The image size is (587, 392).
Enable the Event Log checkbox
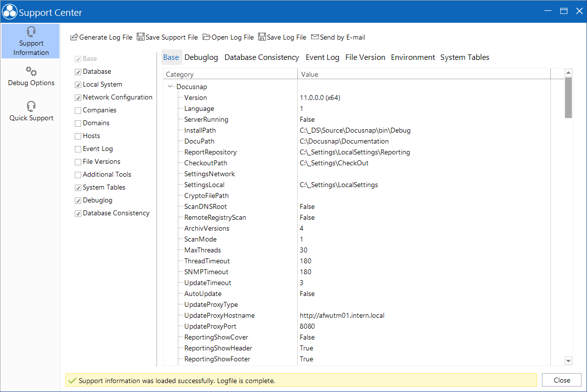(78, 149)
